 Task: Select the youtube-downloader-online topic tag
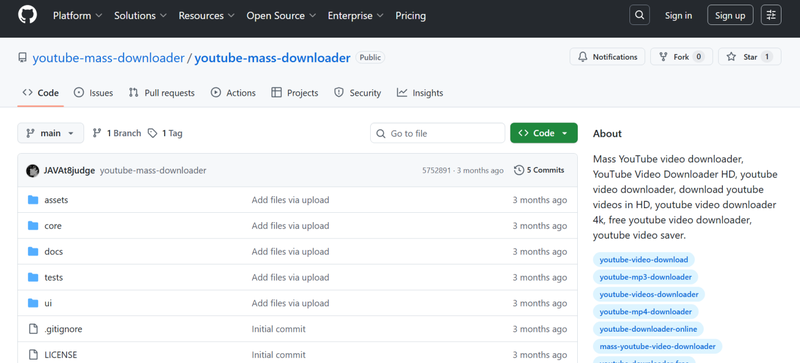pyautogui.click(x=648, y=329)
